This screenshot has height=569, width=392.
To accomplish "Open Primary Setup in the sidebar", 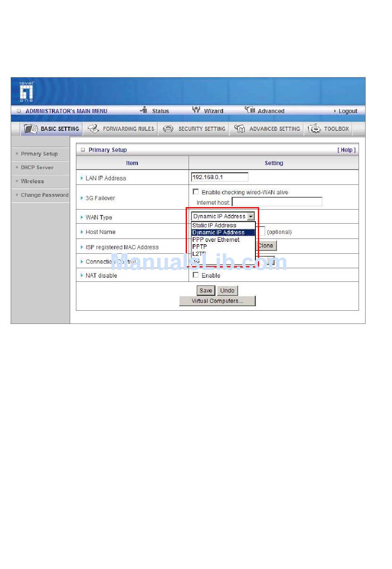I will click(39, 153).
